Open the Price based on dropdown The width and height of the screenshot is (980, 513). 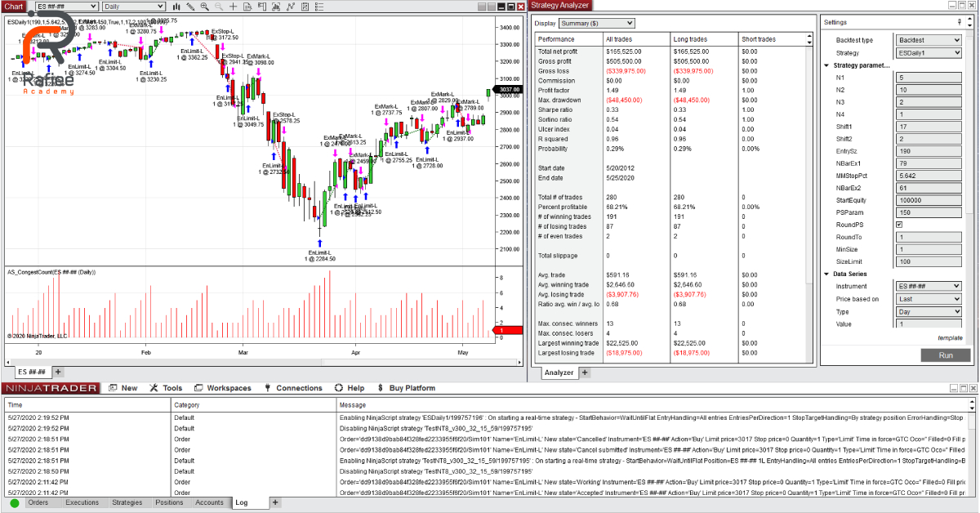(x=929, y=299)
